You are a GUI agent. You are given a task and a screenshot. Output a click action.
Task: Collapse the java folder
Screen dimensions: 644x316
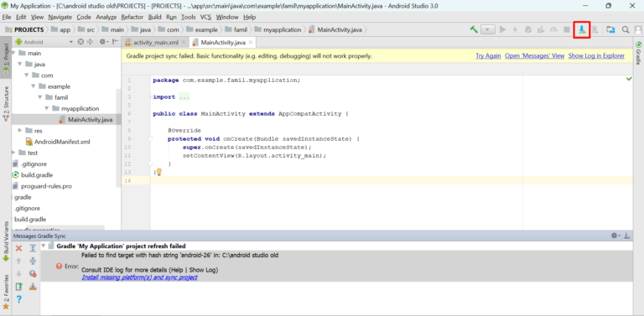(x=20, y=64)
